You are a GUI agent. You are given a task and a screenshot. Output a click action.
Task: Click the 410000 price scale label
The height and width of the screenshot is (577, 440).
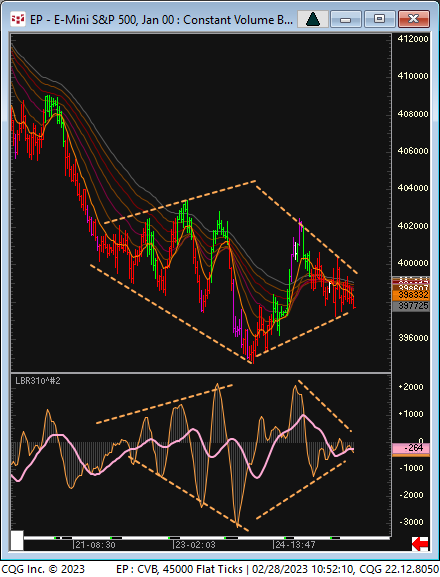(x=413, y=76)
